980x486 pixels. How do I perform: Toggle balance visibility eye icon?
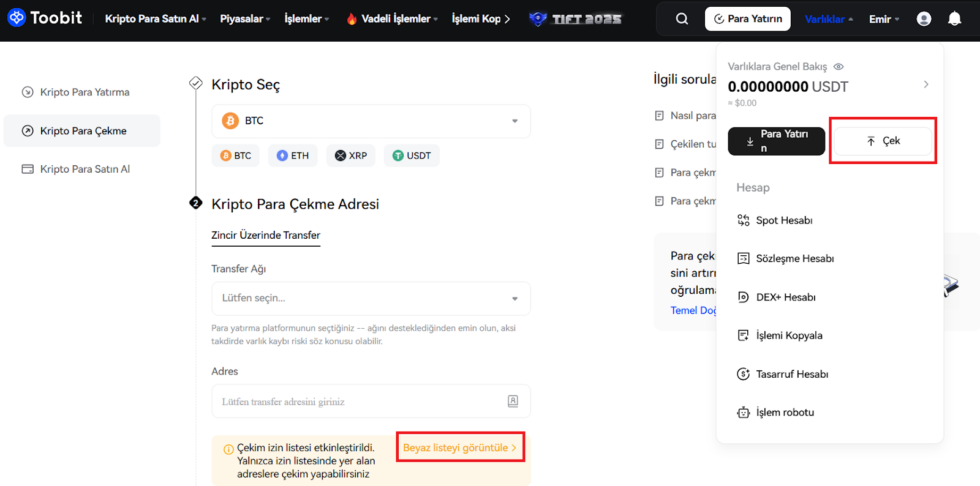point(839,66)
